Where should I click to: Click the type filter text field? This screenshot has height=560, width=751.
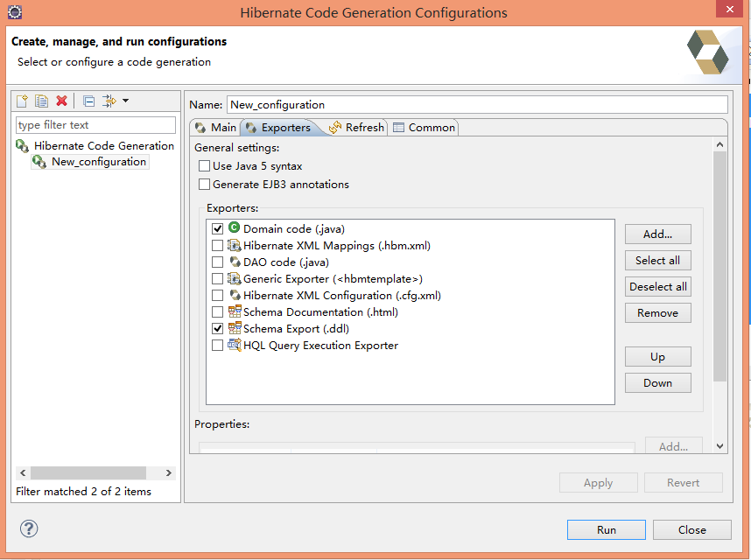pyautogui.click(x=95, y=125)
